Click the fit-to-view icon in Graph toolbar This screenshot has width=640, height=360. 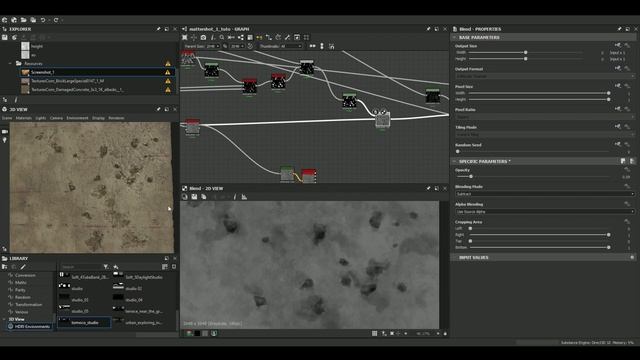[184, 37]
